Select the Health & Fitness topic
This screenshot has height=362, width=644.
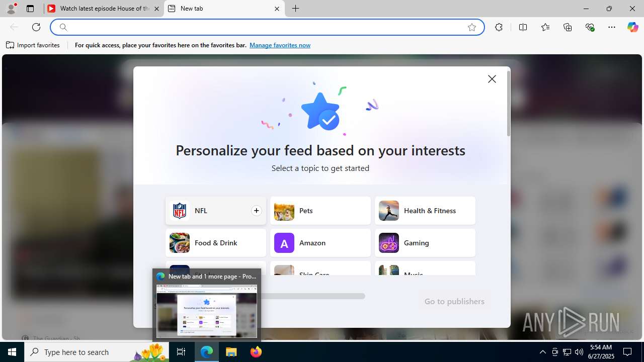point(425,211)
